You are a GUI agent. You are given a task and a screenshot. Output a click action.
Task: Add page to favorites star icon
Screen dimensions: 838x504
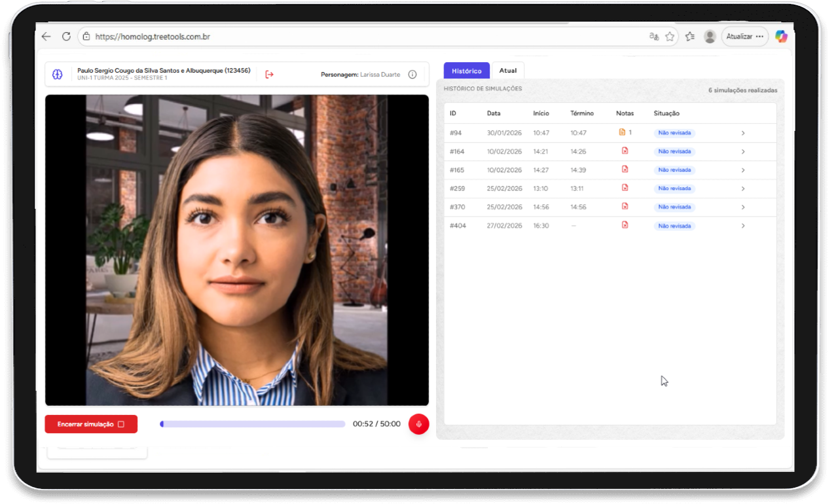pyautogui.click(x=670, y=37)
